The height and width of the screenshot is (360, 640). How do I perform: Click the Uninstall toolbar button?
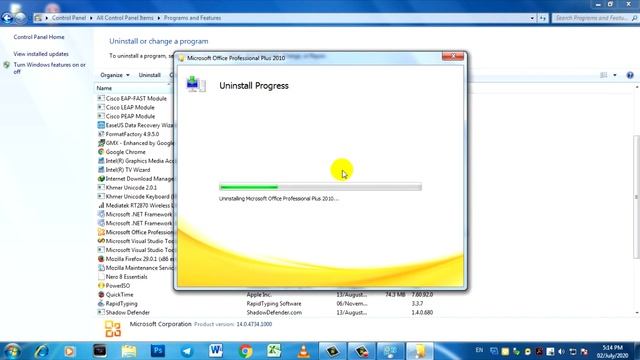click(x=149, y=75)
